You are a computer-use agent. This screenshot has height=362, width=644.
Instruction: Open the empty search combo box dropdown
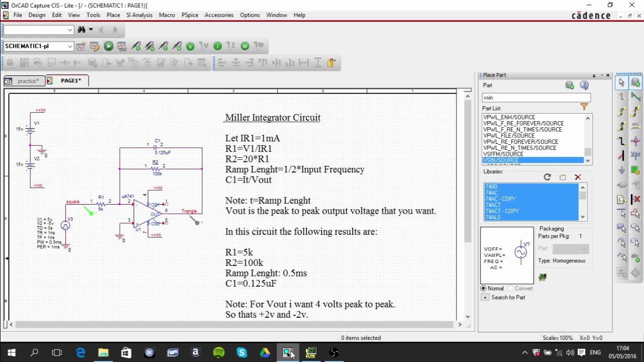coord(70,30)
